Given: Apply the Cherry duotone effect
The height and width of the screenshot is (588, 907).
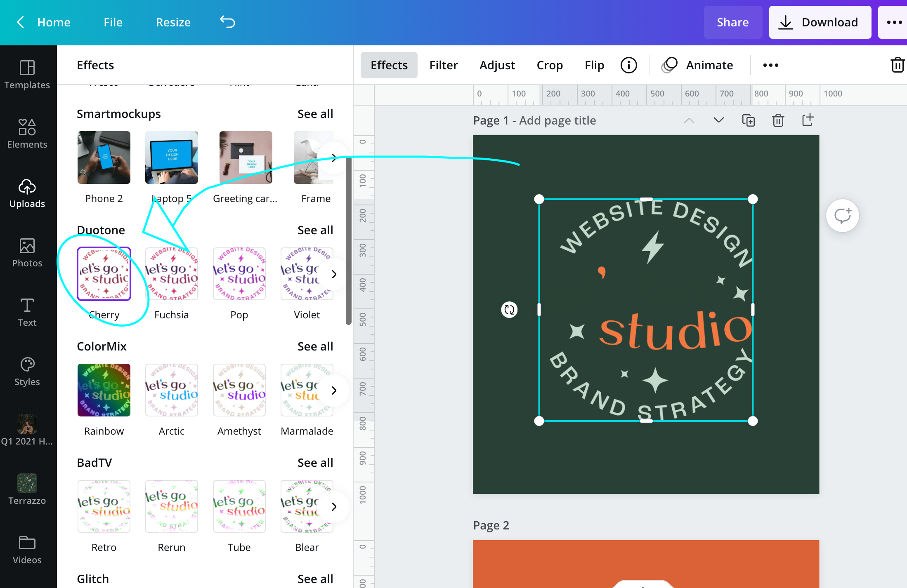Looking at the screenshot, I should tap(104, 274).
